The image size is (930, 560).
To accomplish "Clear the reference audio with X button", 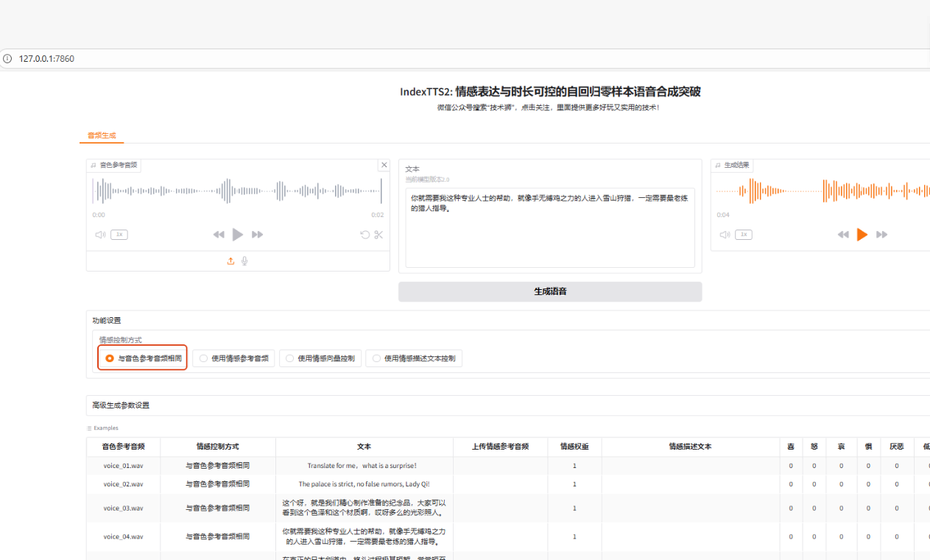I will (384, 166).
